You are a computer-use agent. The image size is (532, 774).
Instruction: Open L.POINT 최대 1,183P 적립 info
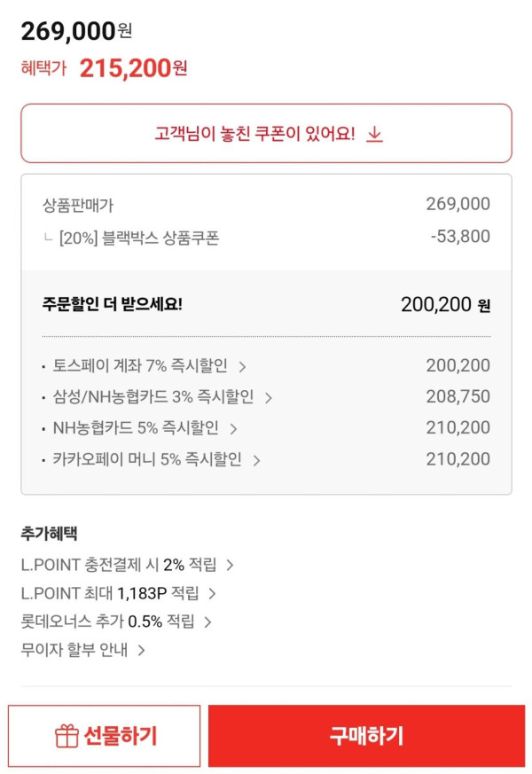[110, 593]
